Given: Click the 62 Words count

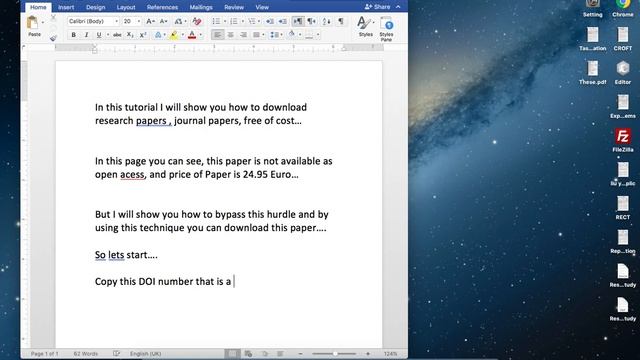Looking at the screenshot, I should click(85, 353).
